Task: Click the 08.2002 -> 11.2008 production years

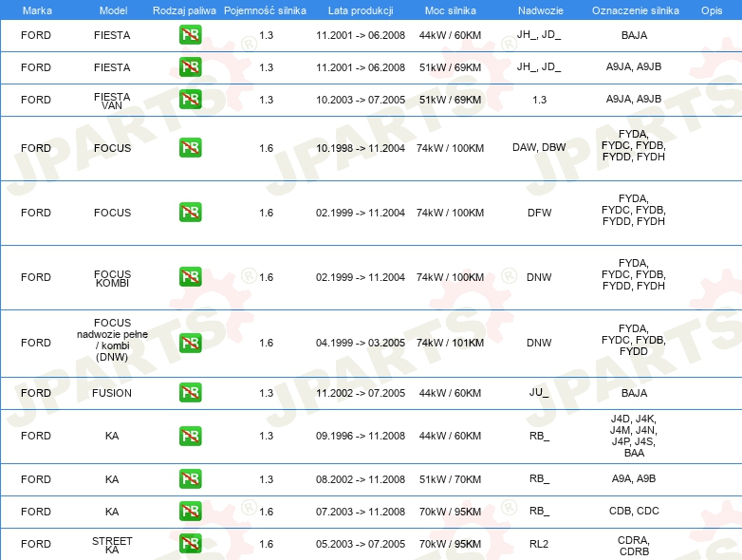Action: click(361, 479)
